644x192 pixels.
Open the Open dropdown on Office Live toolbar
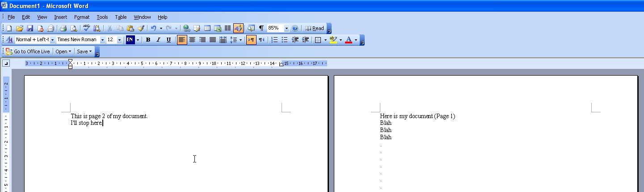(63, 51)
